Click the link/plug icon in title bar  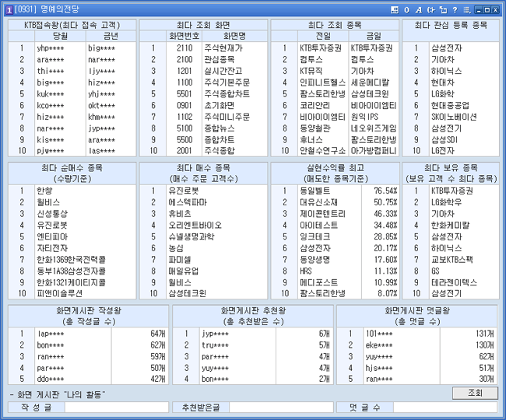pyautogui.click(x=430, y=9)
